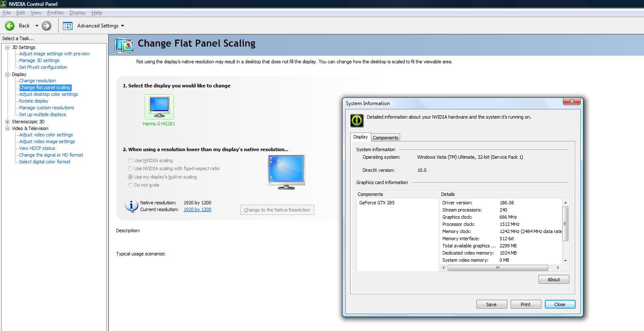Click the Advanced Settings view icon
This screenshot has width=644, height=331.
point(68,26)
